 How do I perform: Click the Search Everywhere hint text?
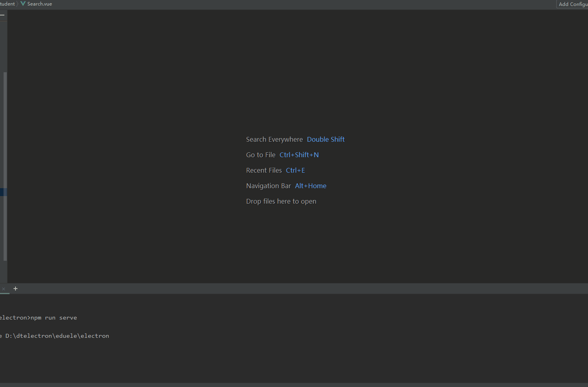[274, 139]
